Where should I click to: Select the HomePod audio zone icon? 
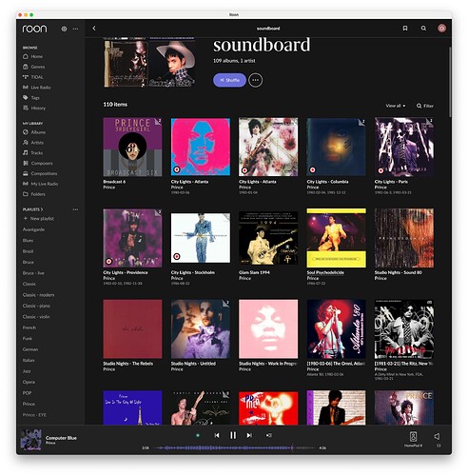click(413, 437)
